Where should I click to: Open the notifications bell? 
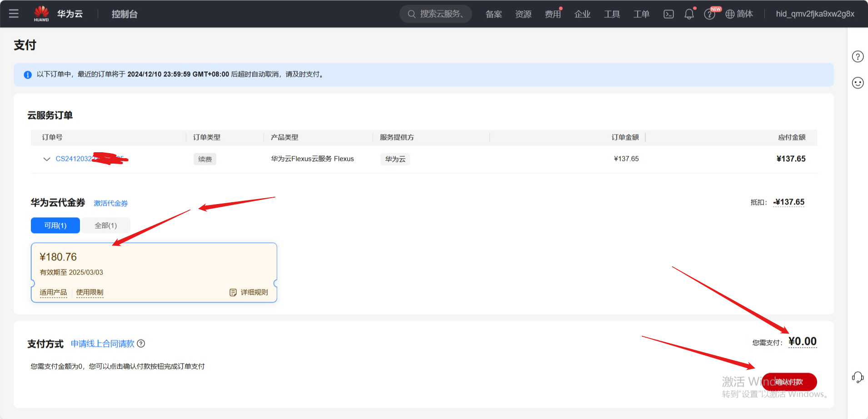pos(689,14)
